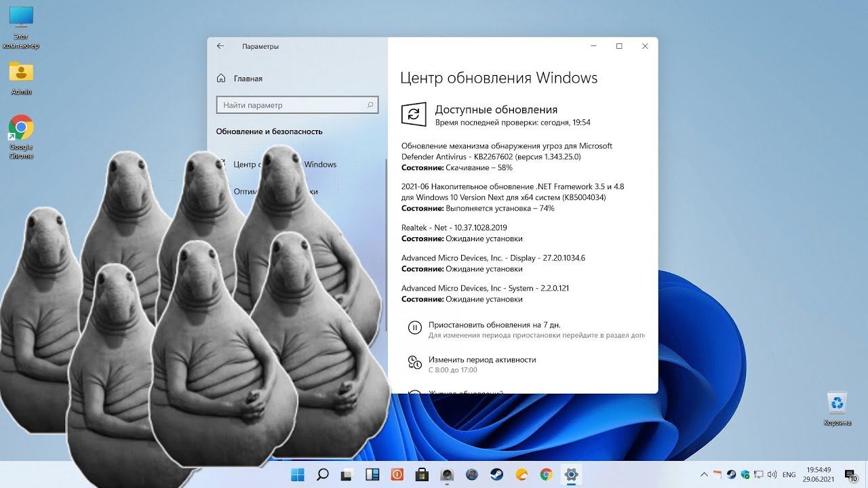Open the network tray icon
Image resolution: width=868 pixels, height=488 pixels.
pos(759,474)
